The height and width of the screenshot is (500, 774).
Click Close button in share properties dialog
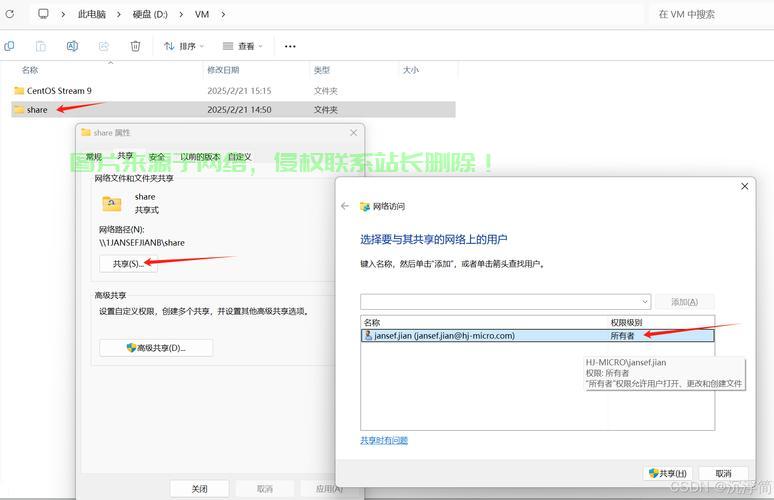pyautogui.click(x=199, y=489)
